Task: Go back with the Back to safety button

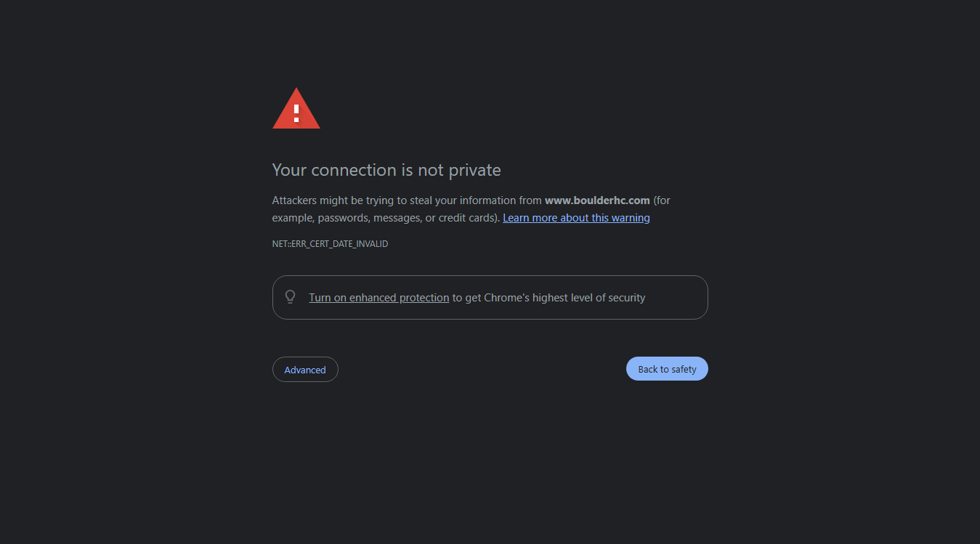Action: point(667,369)
